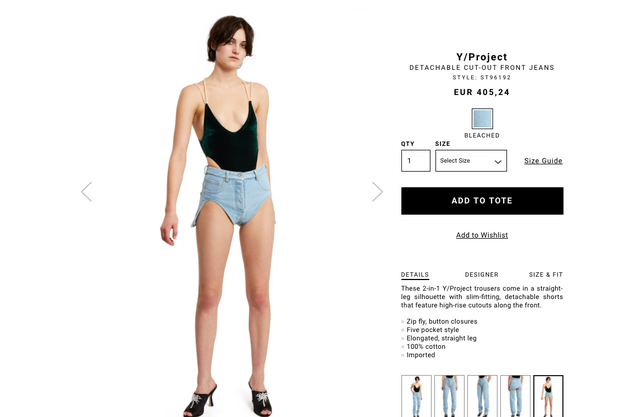Advance to next product image with right arrow
Viewport: 630px width, 417px height.
377,191
